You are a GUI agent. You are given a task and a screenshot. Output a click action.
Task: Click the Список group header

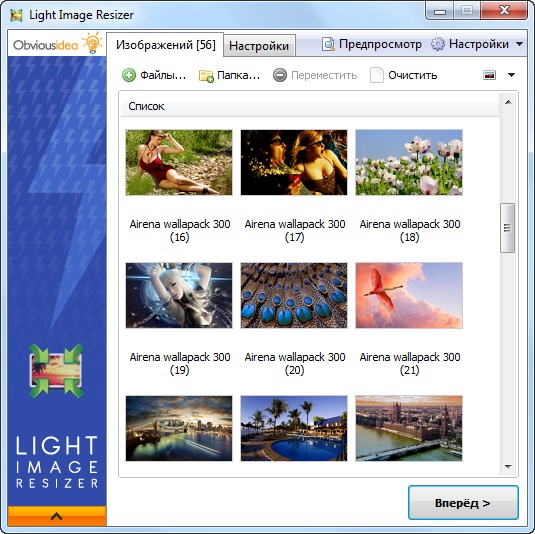pyautogui.click(x=310, y=106)
